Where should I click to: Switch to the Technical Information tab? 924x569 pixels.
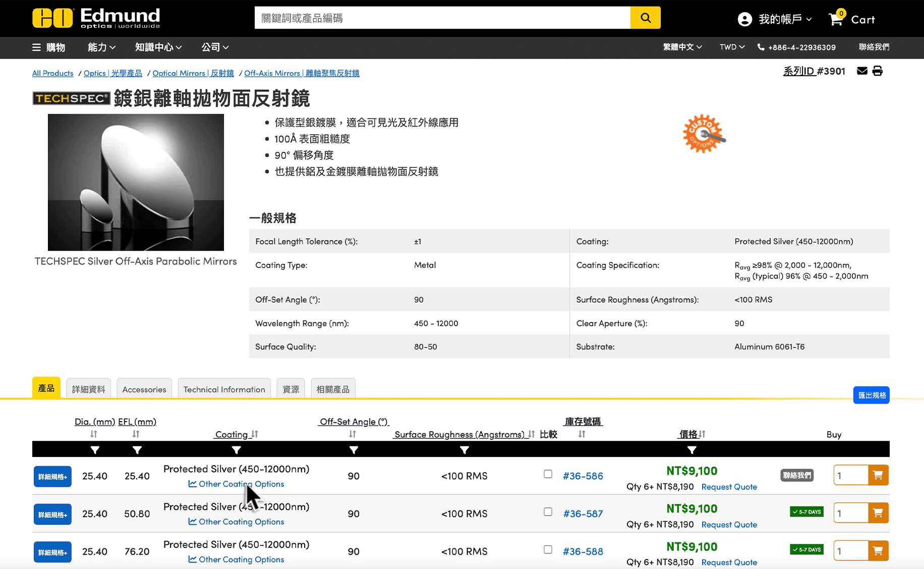(224, 389)
